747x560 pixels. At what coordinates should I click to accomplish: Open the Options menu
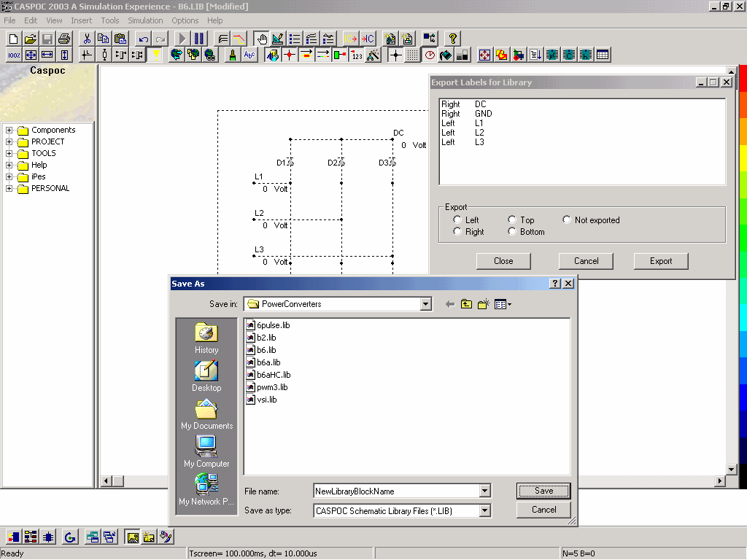tap(185, 20)
